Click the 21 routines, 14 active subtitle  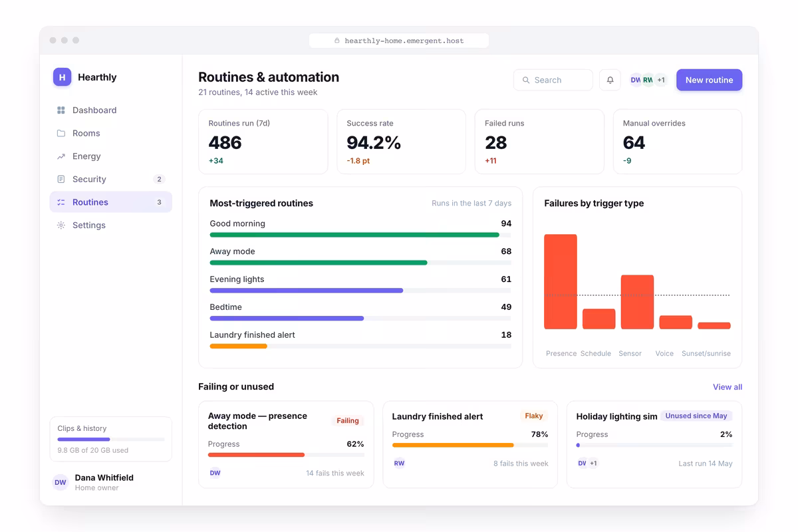[x=258, y=92]
